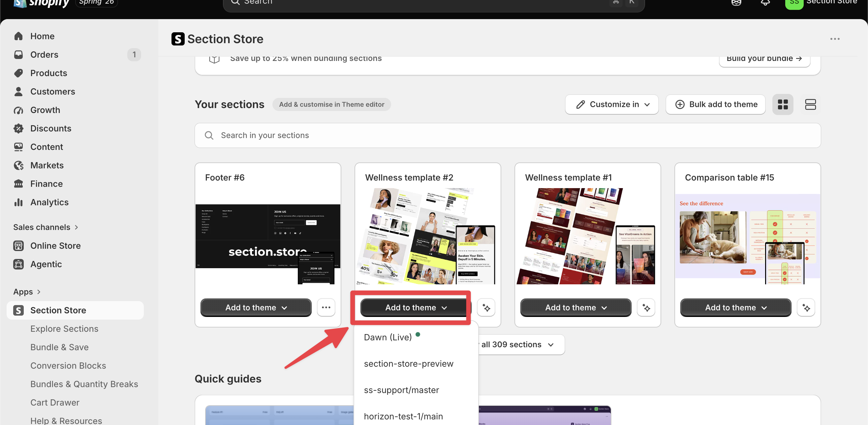
Task: Open Help & Resources submenu item
Action: coord(66,421)
